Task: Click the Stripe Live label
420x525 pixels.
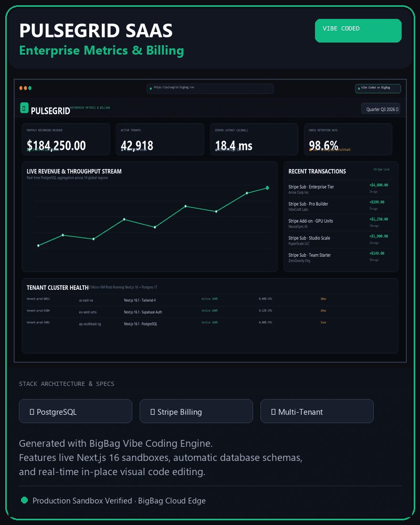Action: (x=382, y=170)
